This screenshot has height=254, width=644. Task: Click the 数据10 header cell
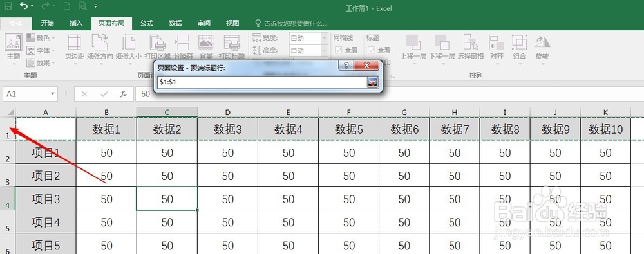606,129
